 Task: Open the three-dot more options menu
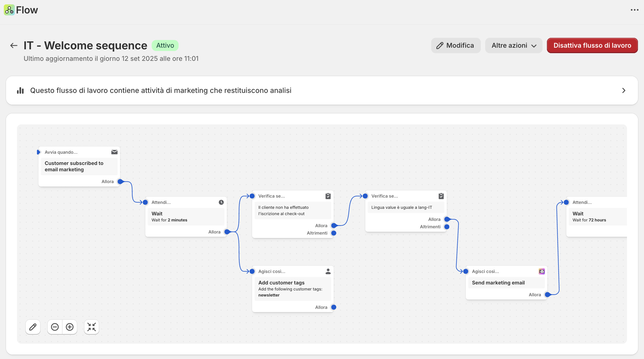pos(634,10)
